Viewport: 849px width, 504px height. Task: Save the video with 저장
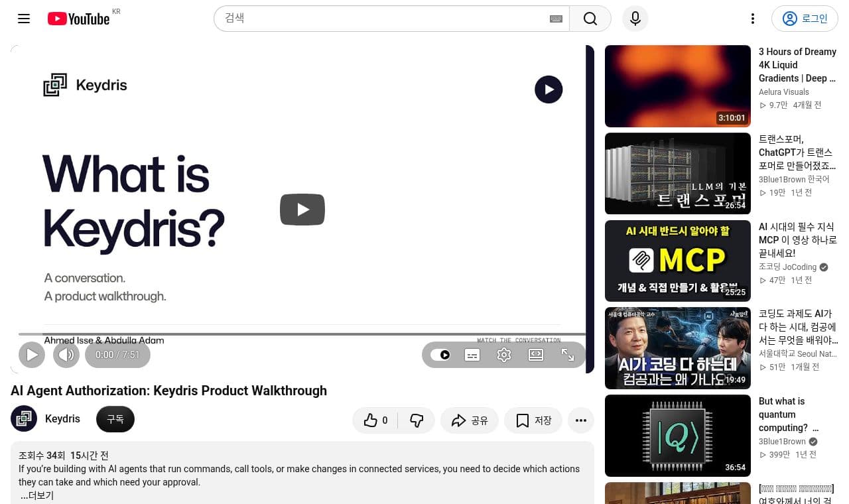(x=533, y=420)
